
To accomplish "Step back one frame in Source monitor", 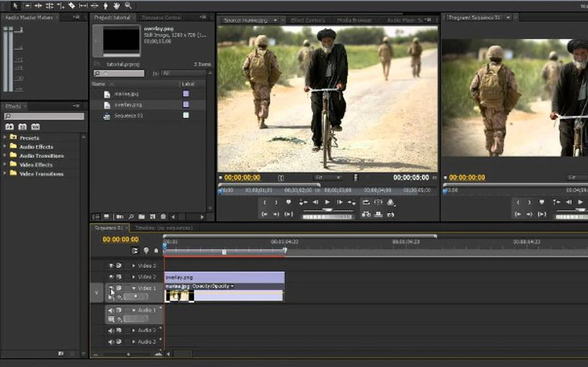I will tap(316, 203).
